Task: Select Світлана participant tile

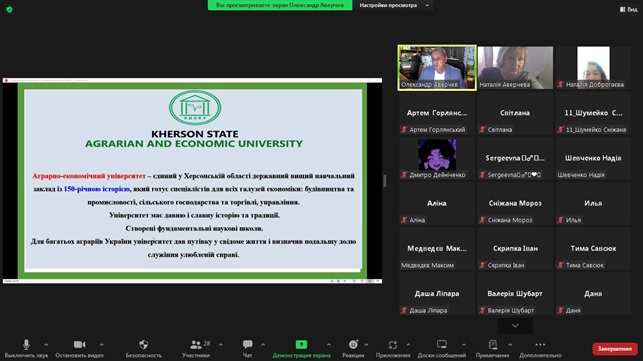Action: pos(515,113)
